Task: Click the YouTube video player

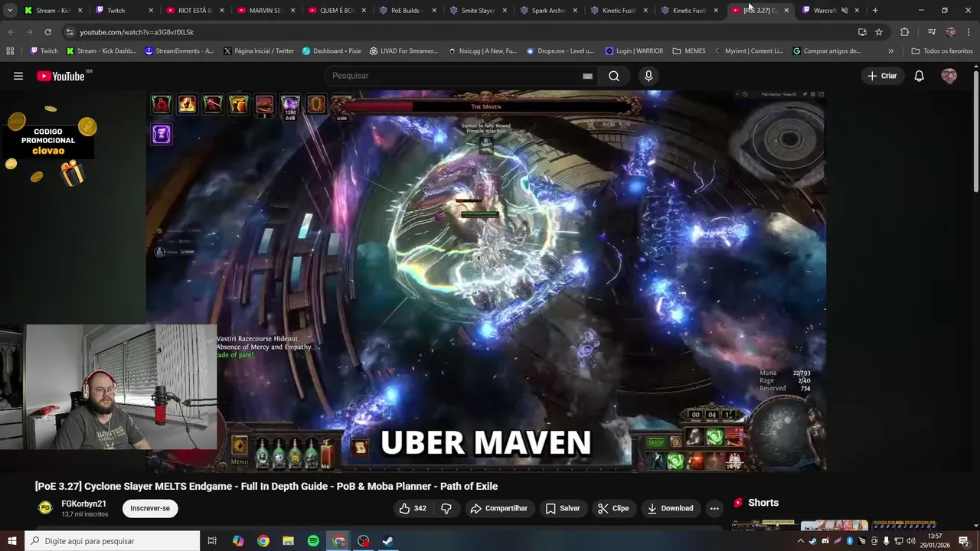Action: coord(486,281)
